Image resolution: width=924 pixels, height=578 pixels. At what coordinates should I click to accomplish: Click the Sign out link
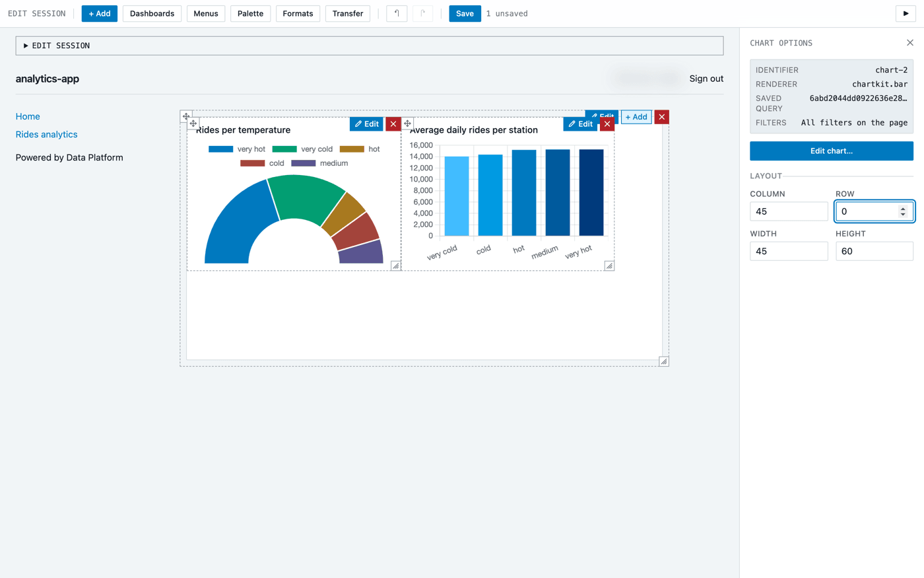pos(706,79)
